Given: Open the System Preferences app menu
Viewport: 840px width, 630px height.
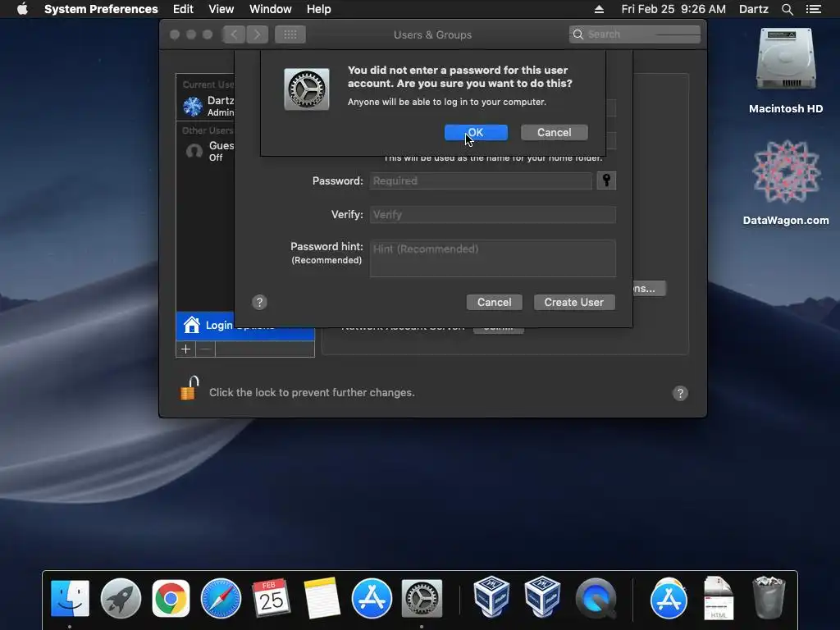Looking at the screenshot, I should click(101, 9).
